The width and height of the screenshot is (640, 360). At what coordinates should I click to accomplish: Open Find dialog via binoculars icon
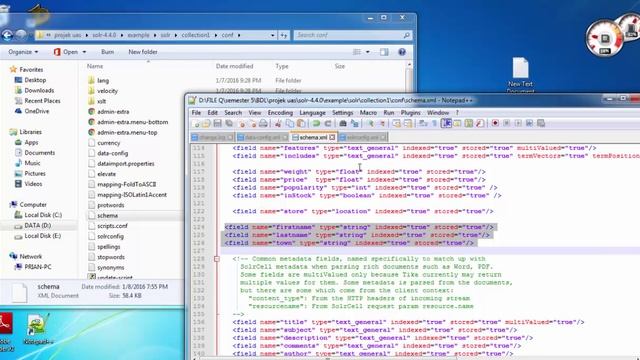coord(343,123)
